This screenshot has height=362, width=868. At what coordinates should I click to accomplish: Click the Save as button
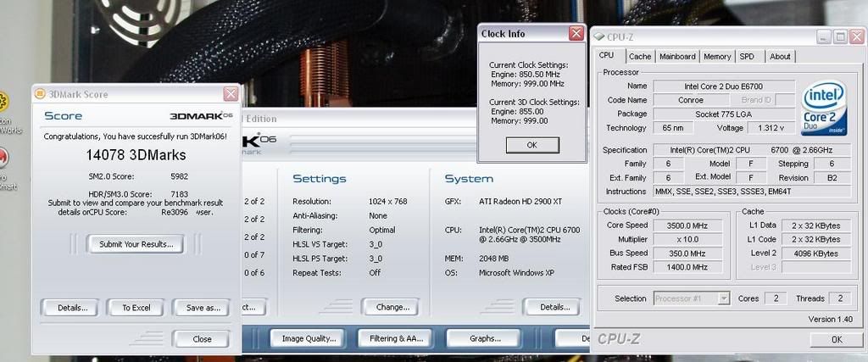(203, 308)
